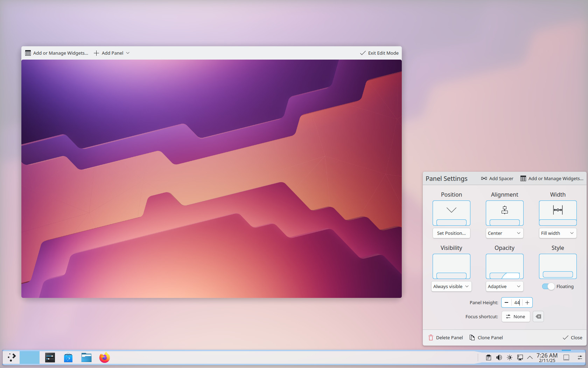Image resolution: width=588 pixels, height=368 pixels.
Task: Open volume control in system tray
Action: click(499, 357)
